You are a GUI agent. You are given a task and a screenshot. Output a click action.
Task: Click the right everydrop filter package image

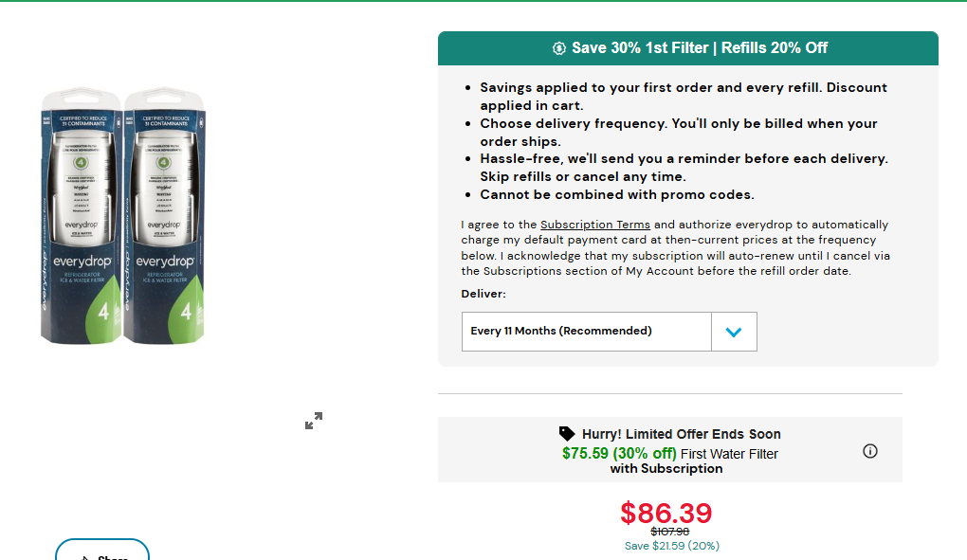coord(165,217)
